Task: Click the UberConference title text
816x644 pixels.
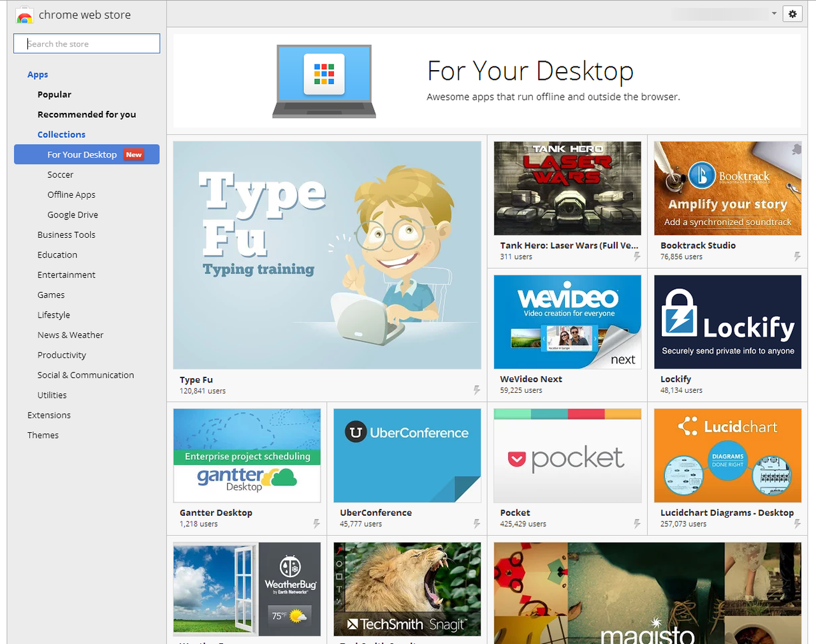Action: click(375, 513)
